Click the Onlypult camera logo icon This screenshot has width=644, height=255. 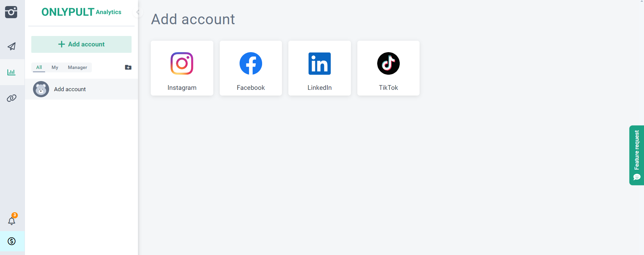pyautogui.click(x=11, y=12)
